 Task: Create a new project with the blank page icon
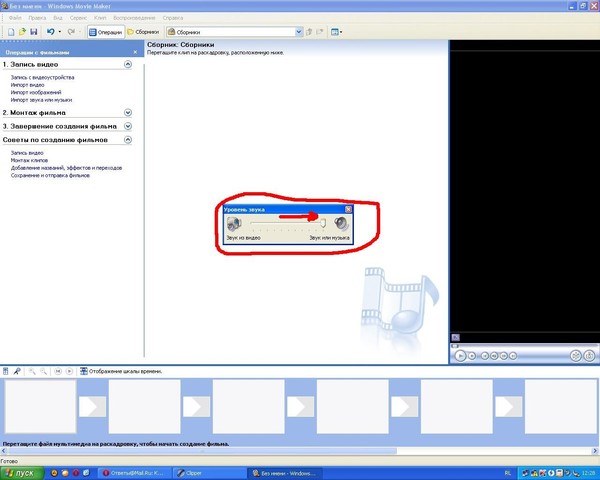click(11, 32)
